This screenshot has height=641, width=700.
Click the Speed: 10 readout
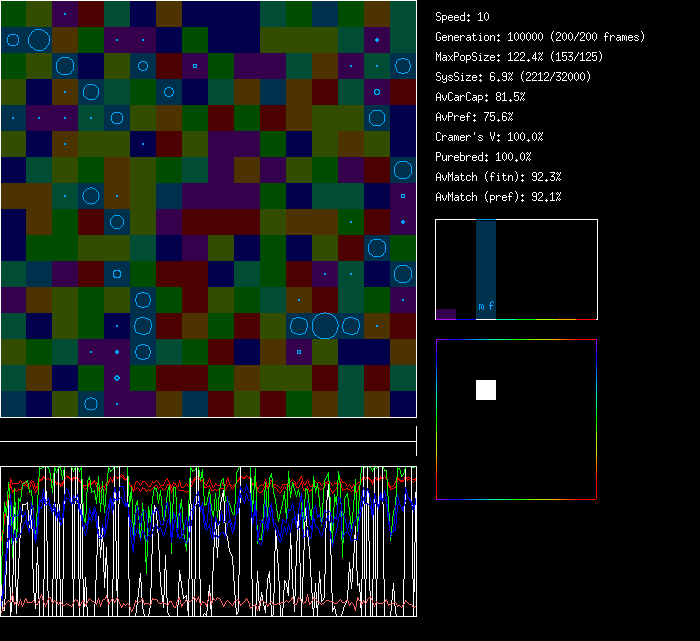tap(463, 17)
